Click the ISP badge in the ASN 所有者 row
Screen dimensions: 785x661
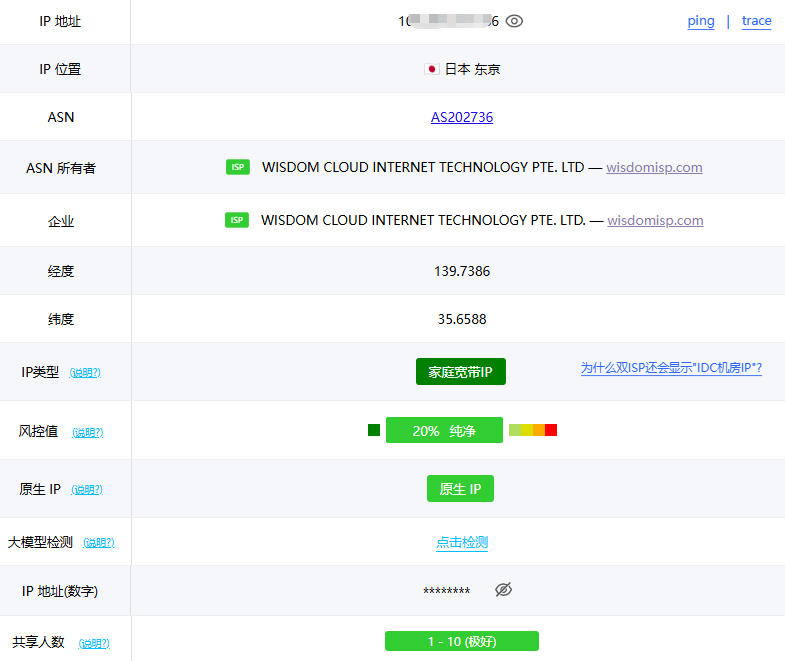tap(237, 167)
